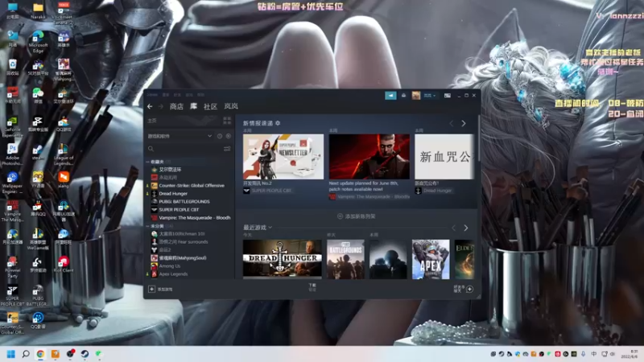Show previous recent games arrow

coord(454,228)
